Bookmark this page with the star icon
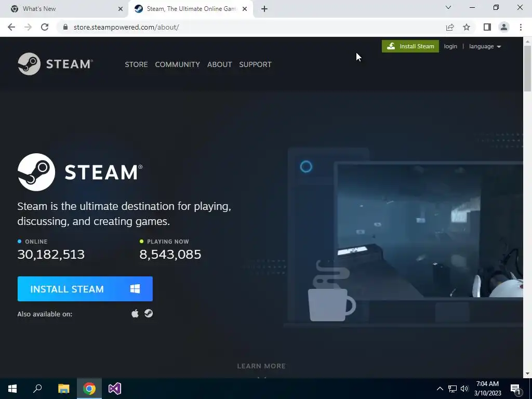 pos(467,27)
